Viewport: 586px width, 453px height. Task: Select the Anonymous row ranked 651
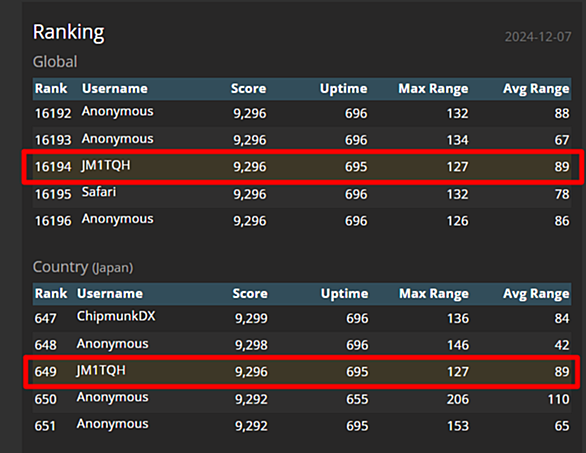pyautogui.click(x=302, y=425)
